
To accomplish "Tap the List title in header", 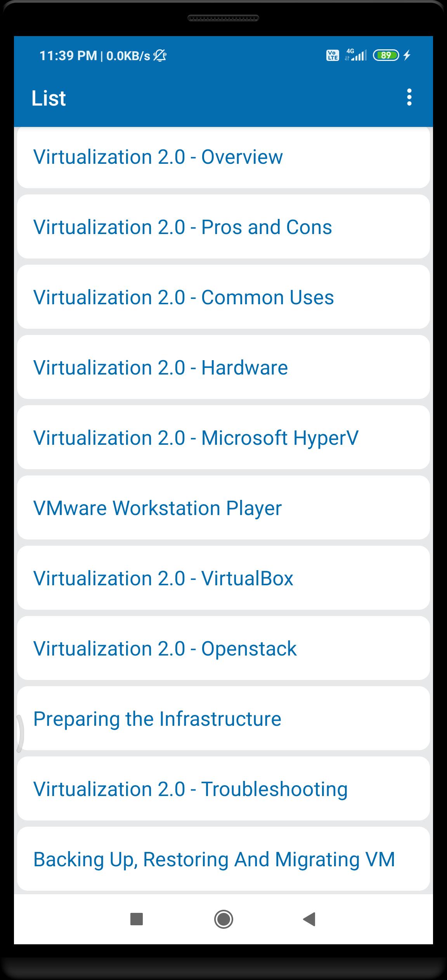I will tap(49, 98).
